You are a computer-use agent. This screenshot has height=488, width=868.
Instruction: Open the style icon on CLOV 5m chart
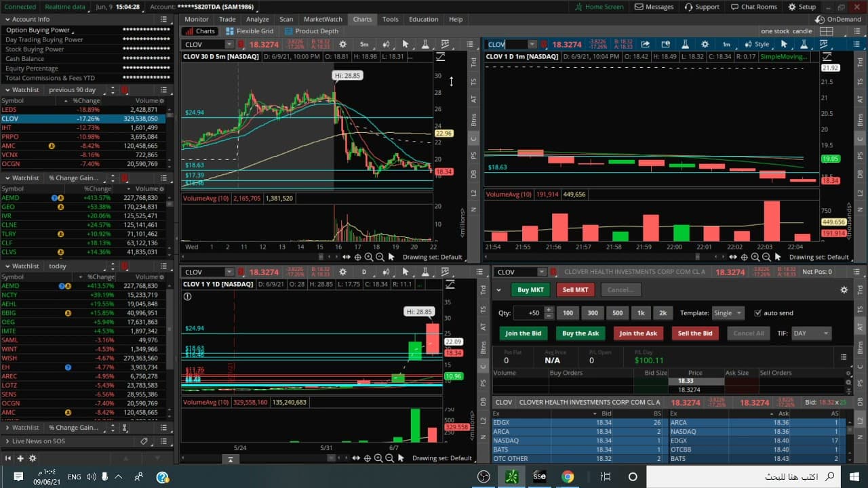pos(386,44)
